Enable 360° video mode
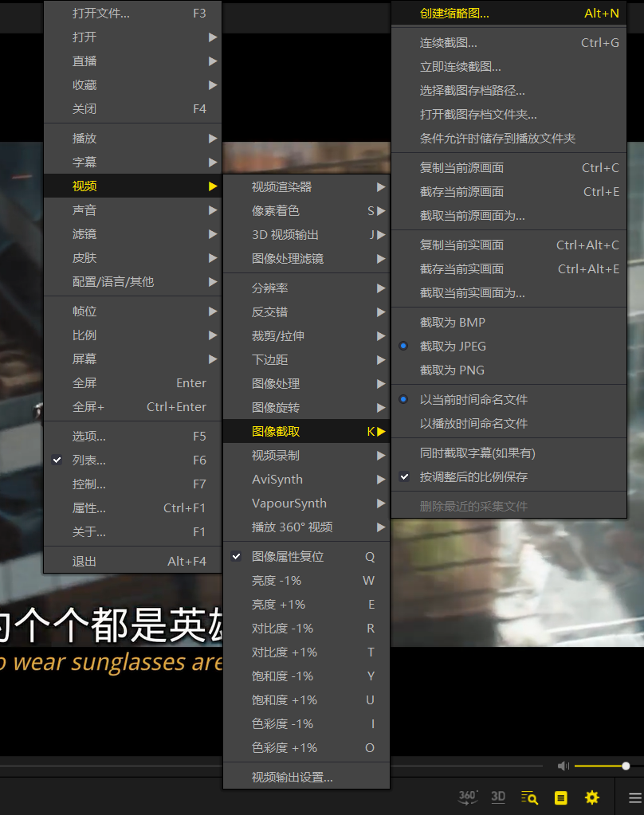Image resolution: width=644 pixels, height=815 pixels. 468,797
